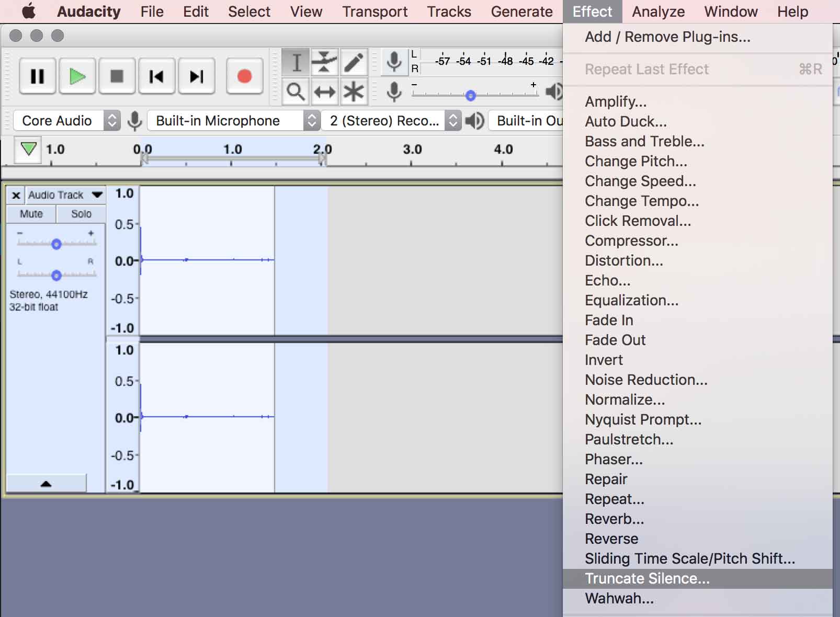Open the Apple menu

(29, 11)
